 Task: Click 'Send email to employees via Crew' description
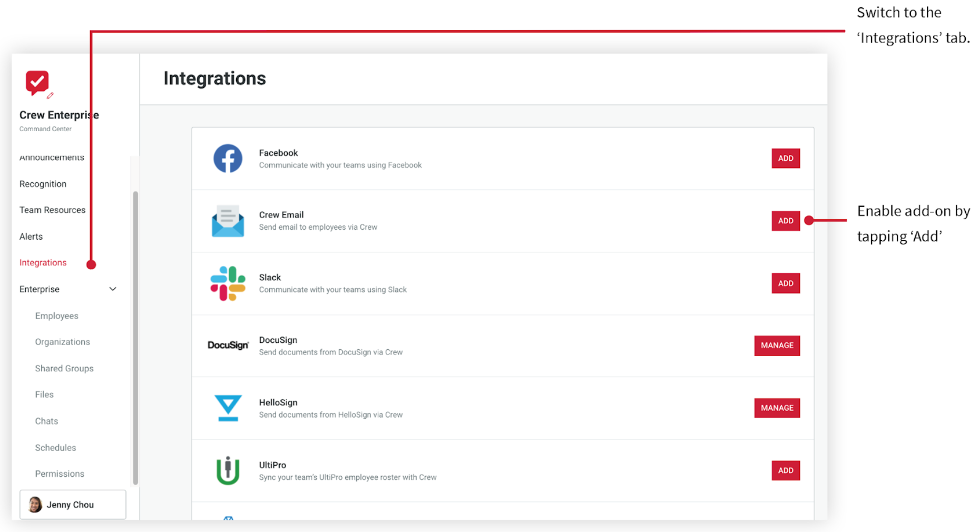[318, 227]
